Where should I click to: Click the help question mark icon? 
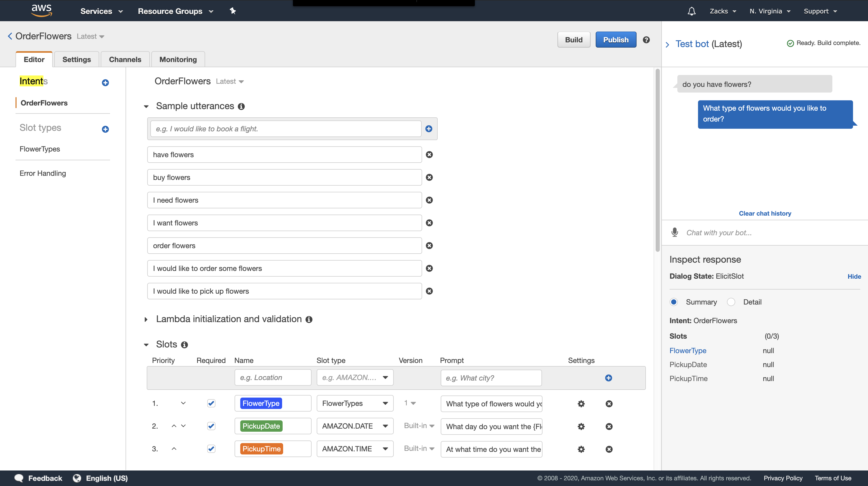646,40
